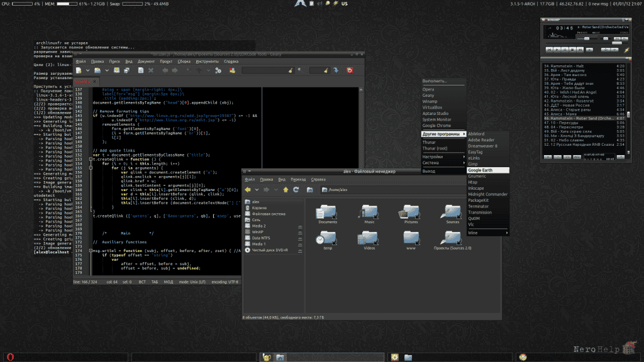Click the Geany save file icon
This screenshot has height=362, width=644.
116,70
